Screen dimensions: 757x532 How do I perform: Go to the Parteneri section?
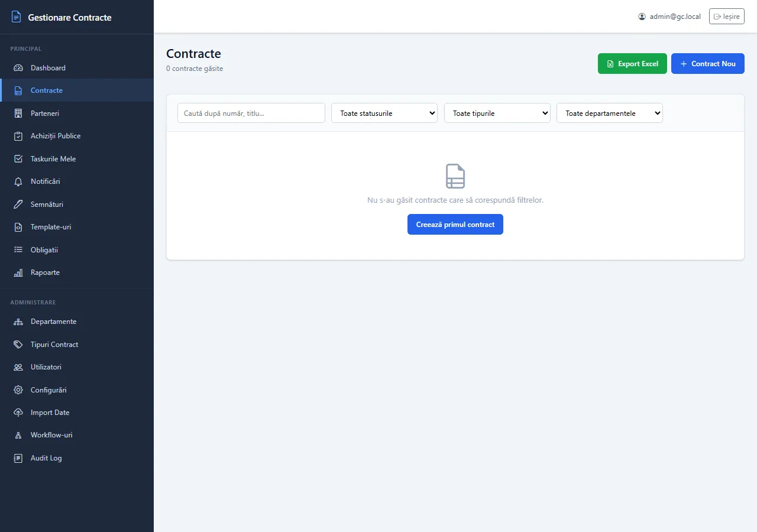point(77,113)
